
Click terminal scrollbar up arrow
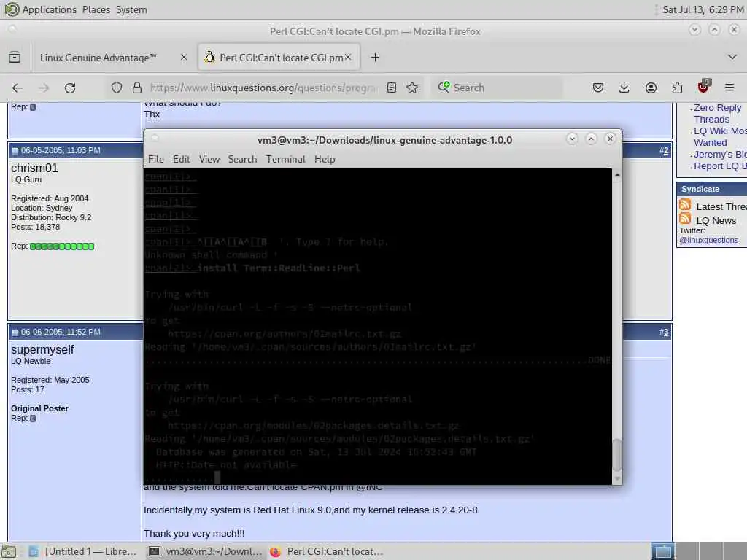(617, 175)
